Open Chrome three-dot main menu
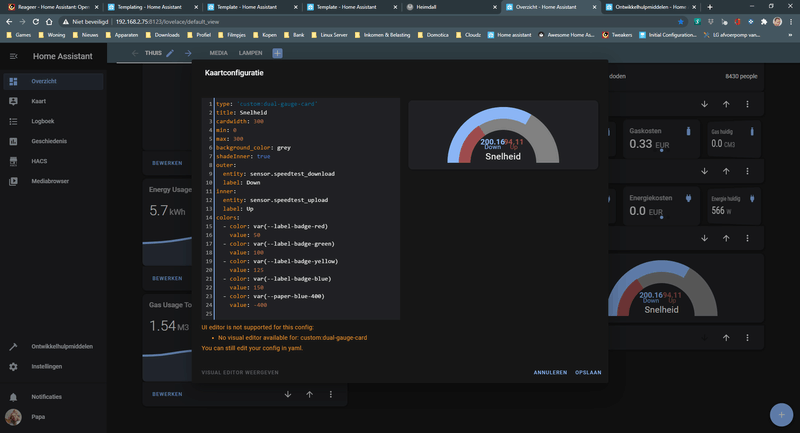Screen dimensions: 800x433 pyautogui.click(x=791, y=22)
